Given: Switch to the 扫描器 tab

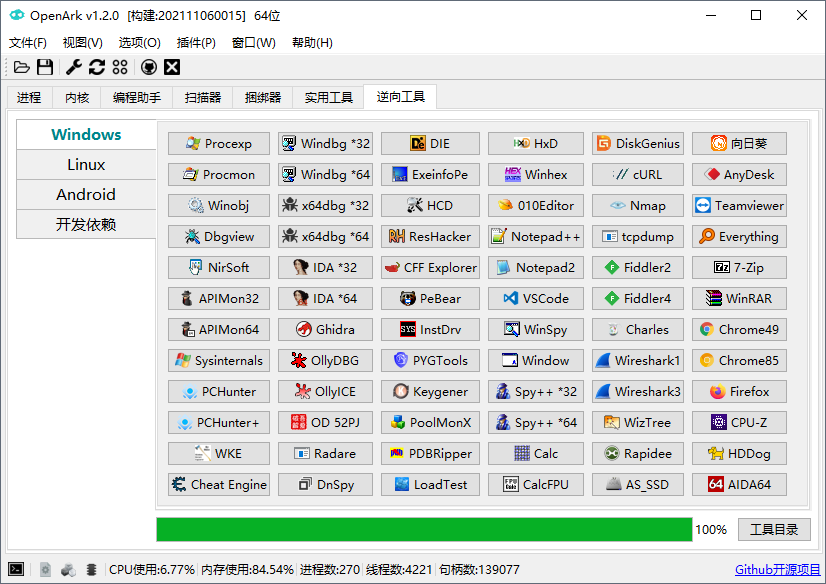Looking at the screenshot, I should pos(203,97).
